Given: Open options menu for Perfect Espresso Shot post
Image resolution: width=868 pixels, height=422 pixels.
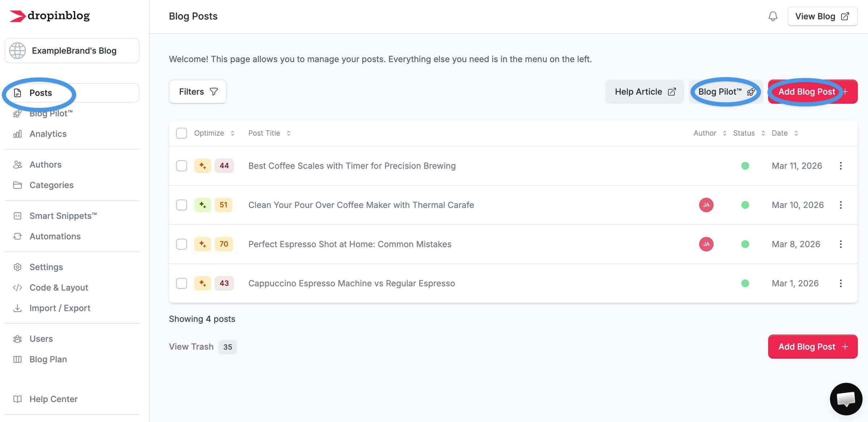Looking at the screenshot, I should coord(841,244).
